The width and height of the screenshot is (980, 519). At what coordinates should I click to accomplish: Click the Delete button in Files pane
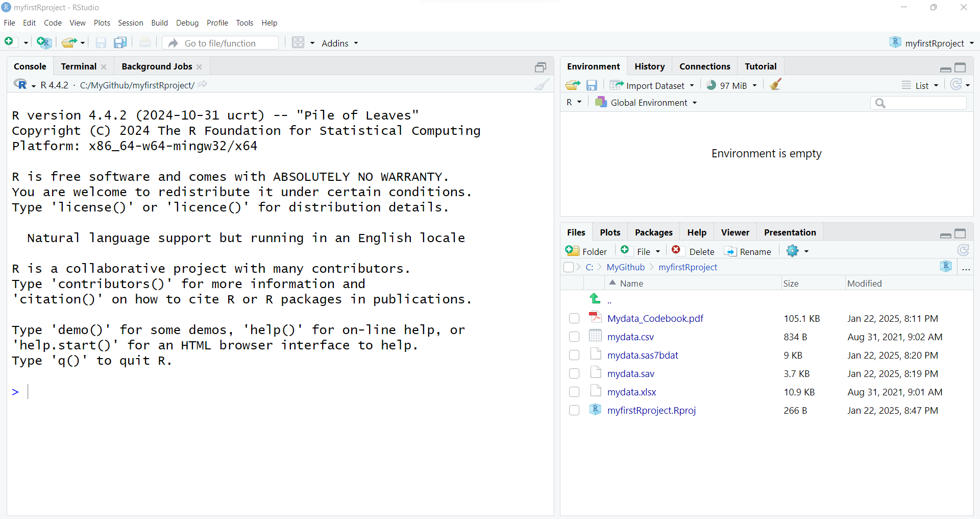693,251
